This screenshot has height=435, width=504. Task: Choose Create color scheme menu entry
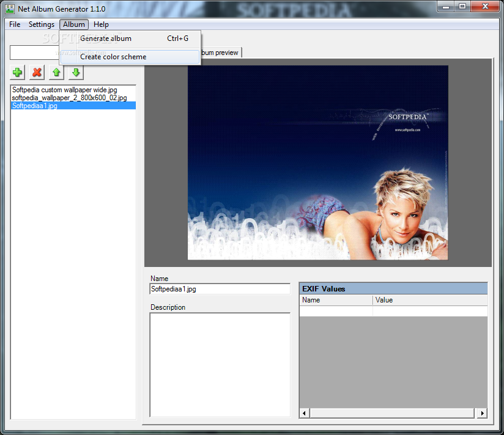tap(130, 57)
